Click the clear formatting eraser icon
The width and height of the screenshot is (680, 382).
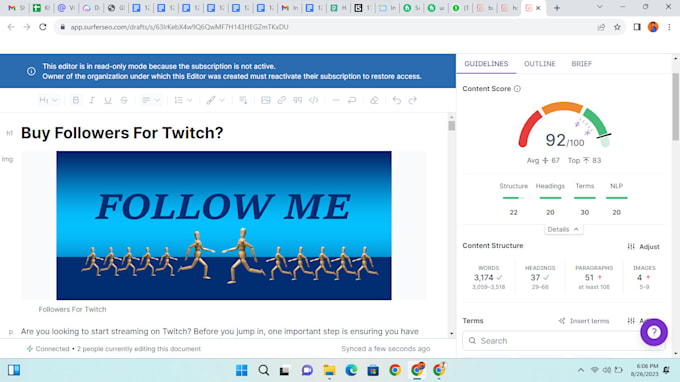coord(374,100)
